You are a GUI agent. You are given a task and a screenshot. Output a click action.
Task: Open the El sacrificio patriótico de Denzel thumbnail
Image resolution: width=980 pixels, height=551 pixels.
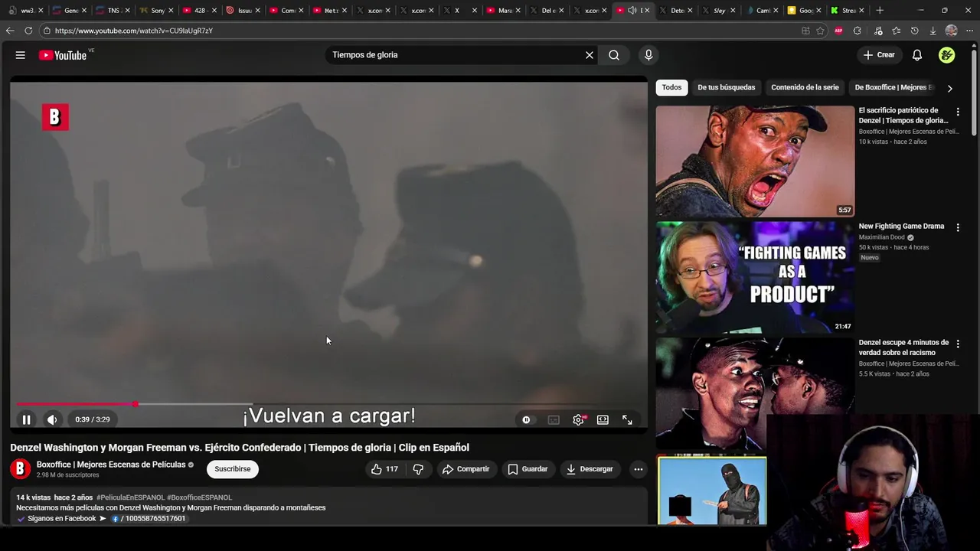click(755, 161)
